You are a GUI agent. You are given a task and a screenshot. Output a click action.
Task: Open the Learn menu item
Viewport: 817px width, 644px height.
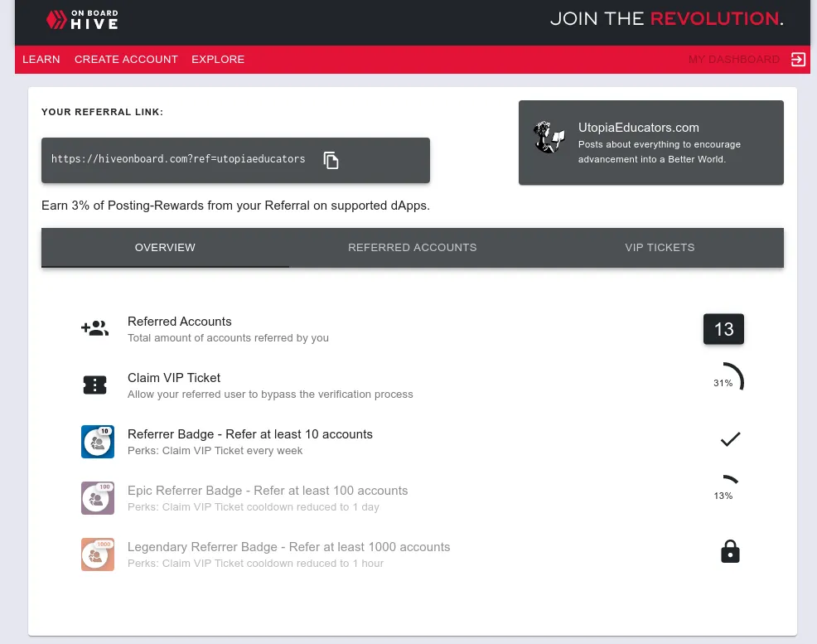click(x=41, y=60)
